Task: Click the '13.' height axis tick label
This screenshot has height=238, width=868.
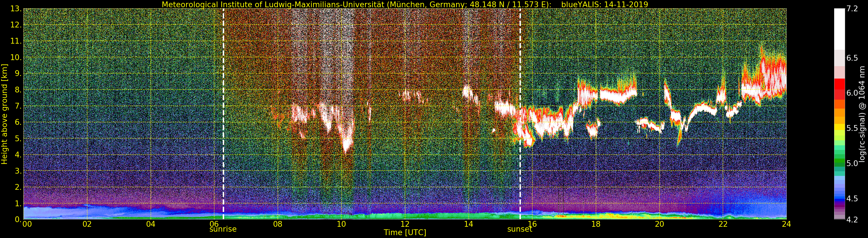Action: (x=16, y=9)
